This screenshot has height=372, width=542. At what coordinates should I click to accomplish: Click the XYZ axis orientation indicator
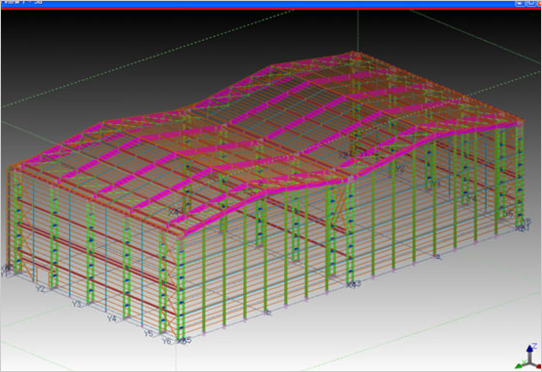(x=529, y=356)
